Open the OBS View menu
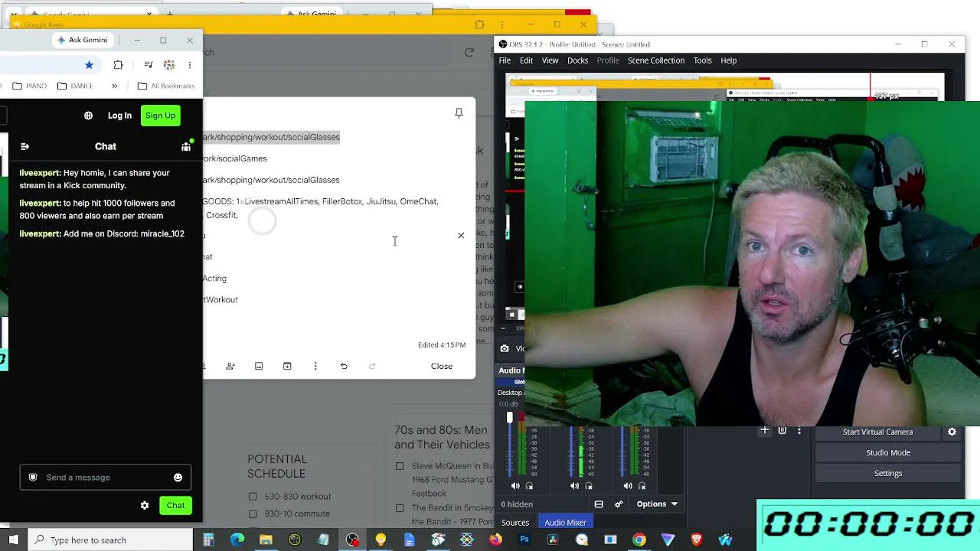The height and width of the screenshot is (551, 980). 550,60
